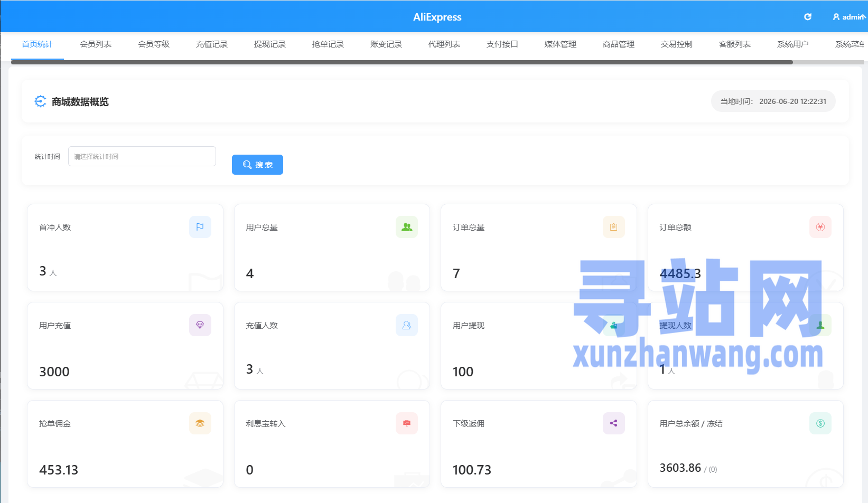
Task: Click the 商城数据概览 title text
Action: [x=80, y=102]
